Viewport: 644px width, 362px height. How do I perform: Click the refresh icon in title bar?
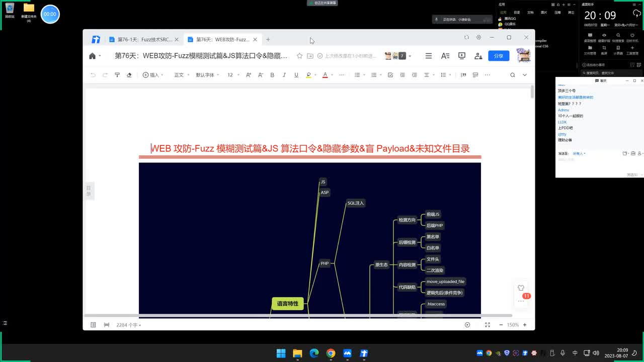(466, 37)
